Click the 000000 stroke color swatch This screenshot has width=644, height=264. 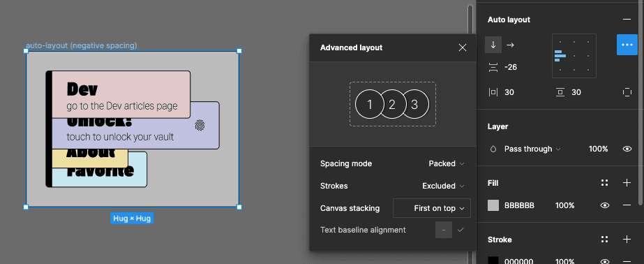[493, 261]
